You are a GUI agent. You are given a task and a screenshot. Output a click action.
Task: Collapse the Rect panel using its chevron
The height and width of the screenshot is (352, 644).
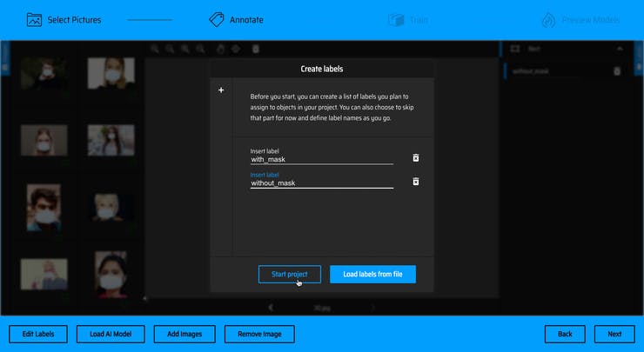click(620, 50)
